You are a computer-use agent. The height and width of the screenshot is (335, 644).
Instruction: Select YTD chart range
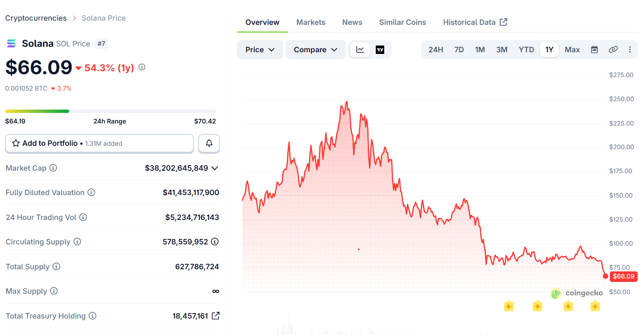[526, 50]
